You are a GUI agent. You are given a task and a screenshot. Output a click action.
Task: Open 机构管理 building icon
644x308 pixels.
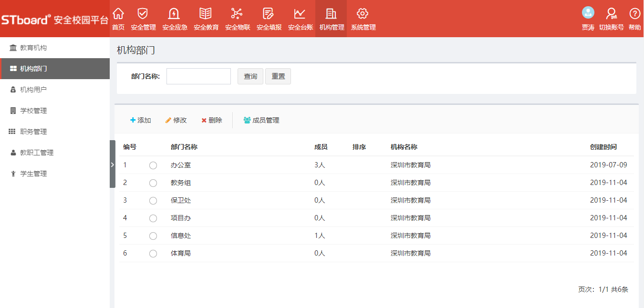click(332, 13)
